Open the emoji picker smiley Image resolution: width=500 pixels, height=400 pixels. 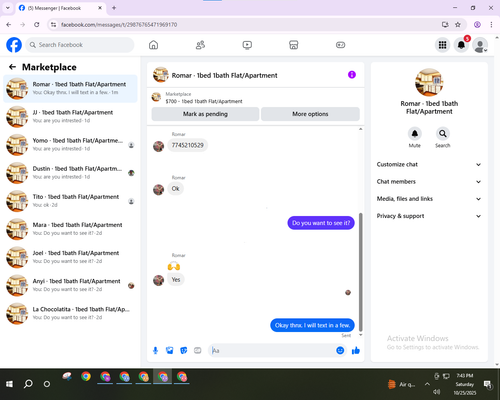(x=340, y=350)
